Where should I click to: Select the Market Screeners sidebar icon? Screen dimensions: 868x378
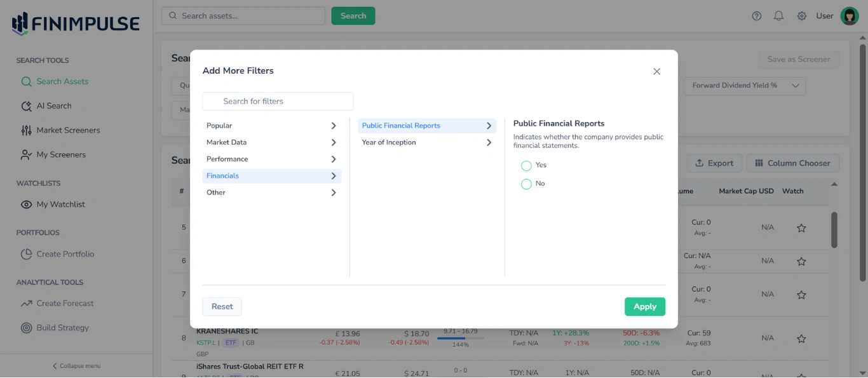pyautogui.click(x=25, y=130)
